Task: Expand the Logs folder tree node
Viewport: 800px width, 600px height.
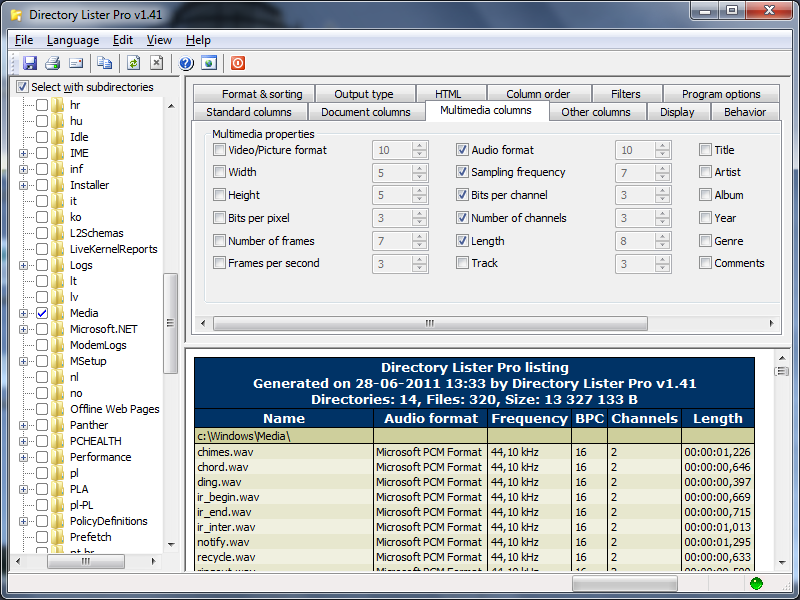Action: 23,265
